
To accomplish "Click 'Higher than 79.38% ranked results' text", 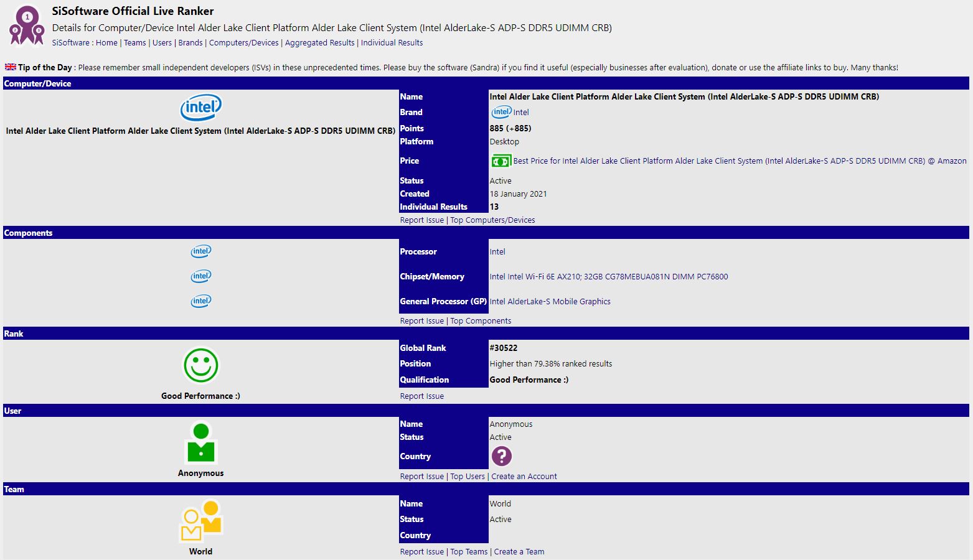I will [551, 364].
